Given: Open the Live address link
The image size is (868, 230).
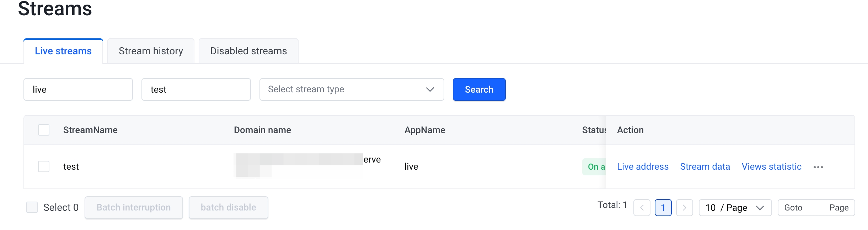Looking at the screenshot, I should [643, 166].
